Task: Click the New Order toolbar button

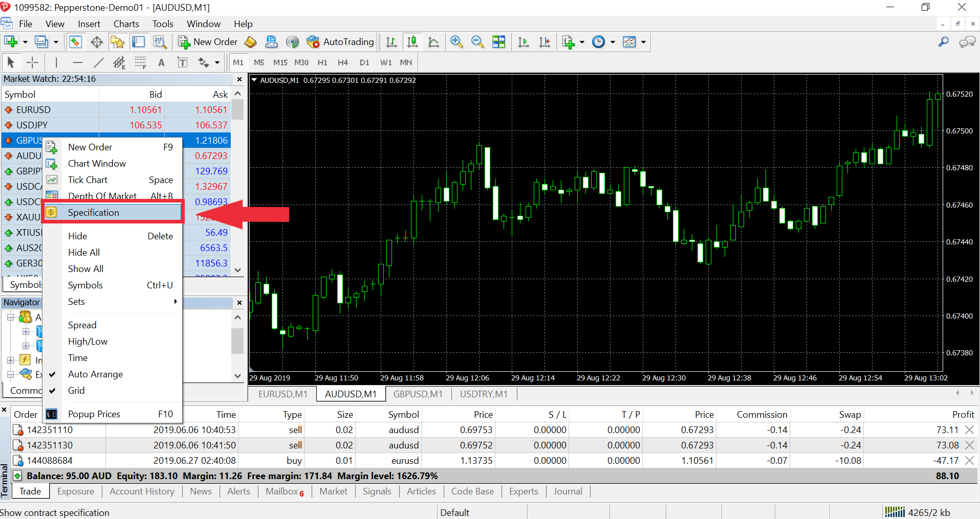Action: 208,42
